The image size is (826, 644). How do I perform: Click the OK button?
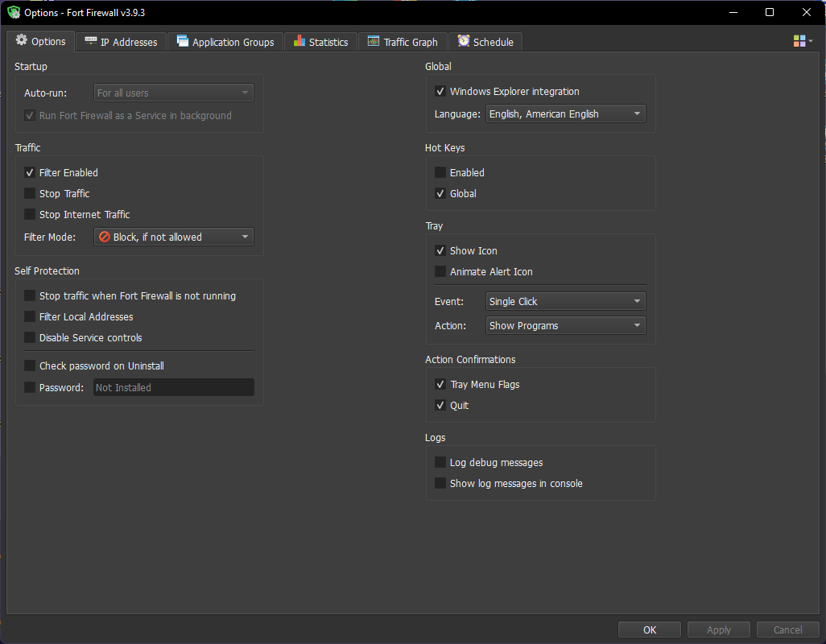pos(650,630)
